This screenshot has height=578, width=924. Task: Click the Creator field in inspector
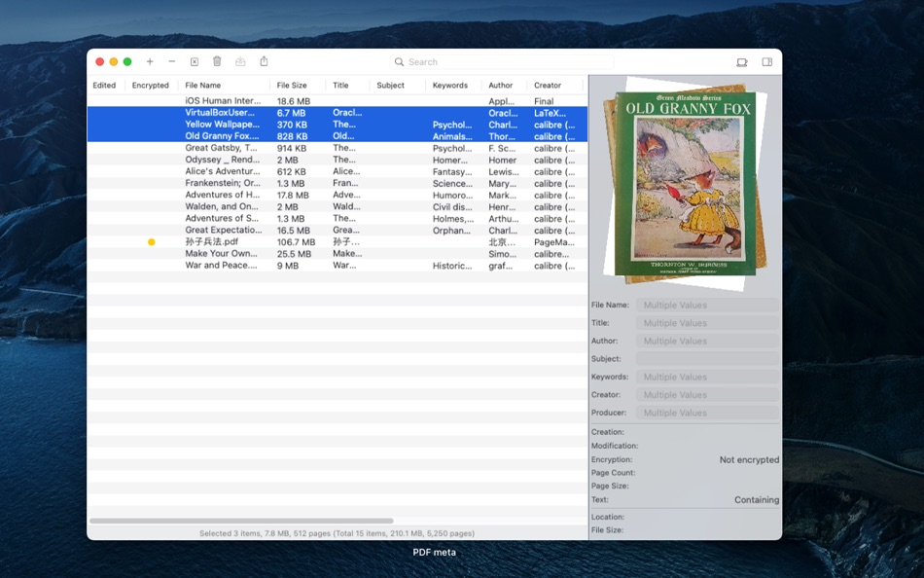[707, 394]
